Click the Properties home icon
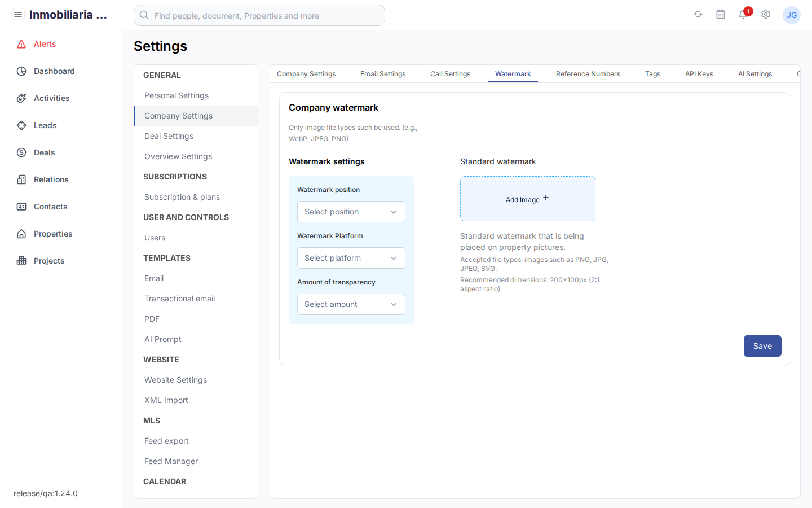The height and width of the screenshot is (508, 812). click(21, 234)
